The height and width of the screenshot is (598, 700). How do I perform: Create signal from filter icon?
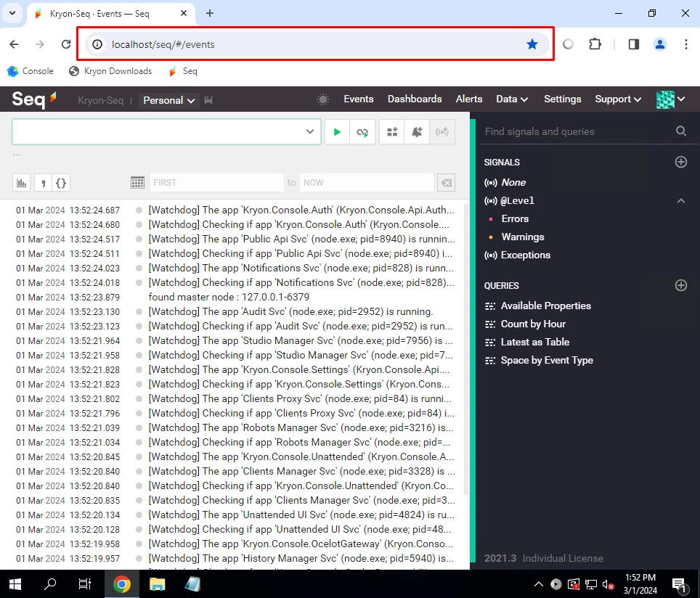click(442, 131)
